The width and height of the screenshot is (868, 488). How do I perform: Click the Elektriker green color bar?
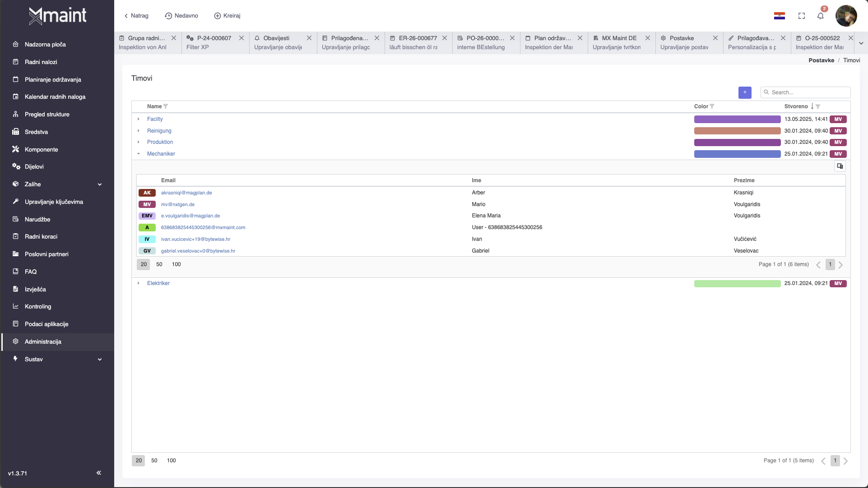(737, 284)
